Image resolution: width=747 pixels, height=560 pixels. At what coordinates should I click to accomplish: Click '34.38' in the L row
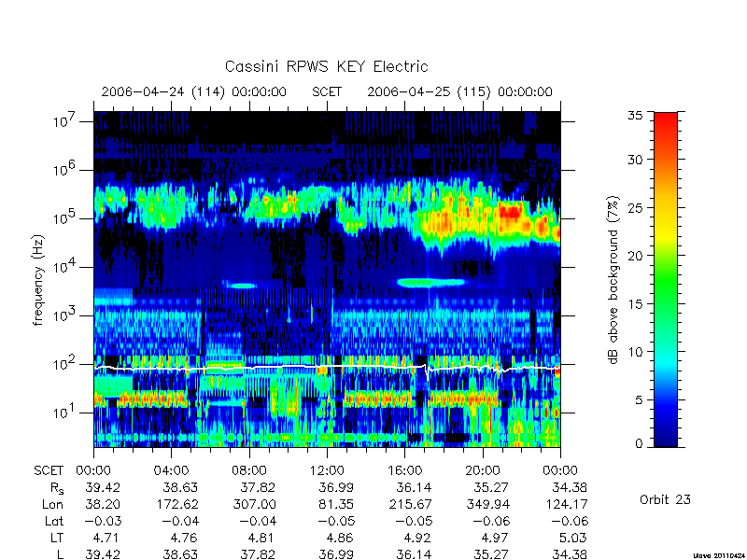click(570, 554)
